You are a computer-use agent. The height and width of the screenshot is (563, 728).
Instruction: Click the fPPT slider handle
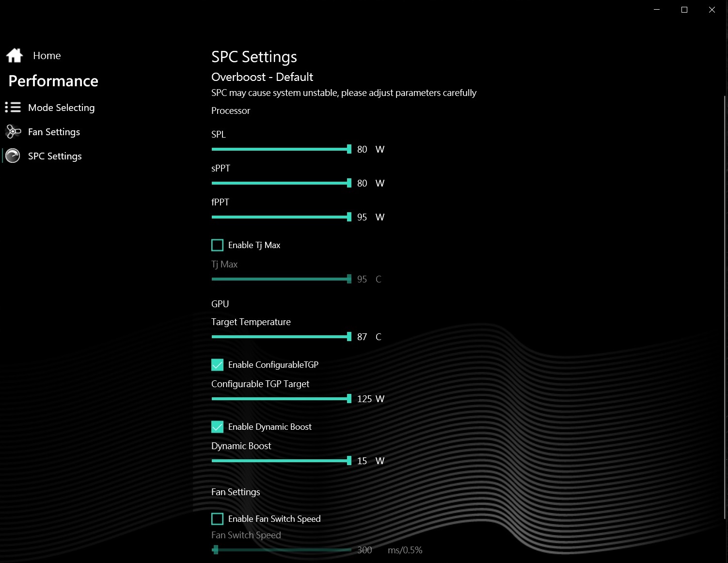349,217
